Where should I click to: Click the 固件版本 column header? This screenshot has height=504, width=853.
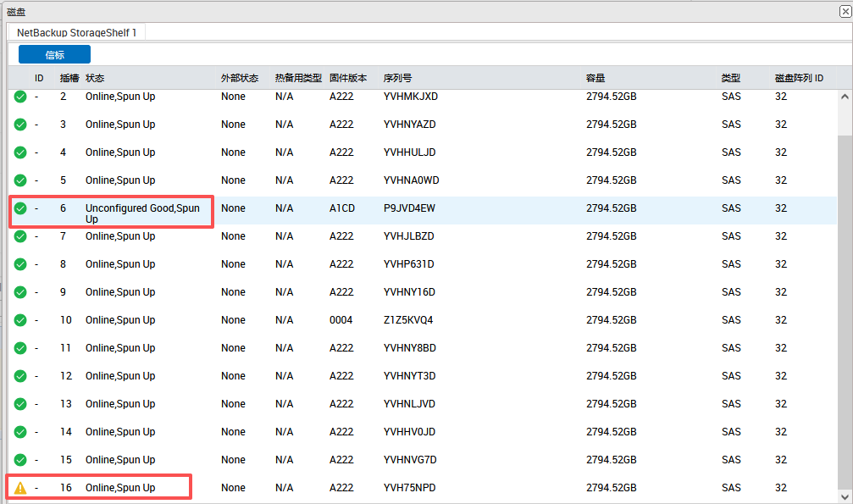pos(348,78)
